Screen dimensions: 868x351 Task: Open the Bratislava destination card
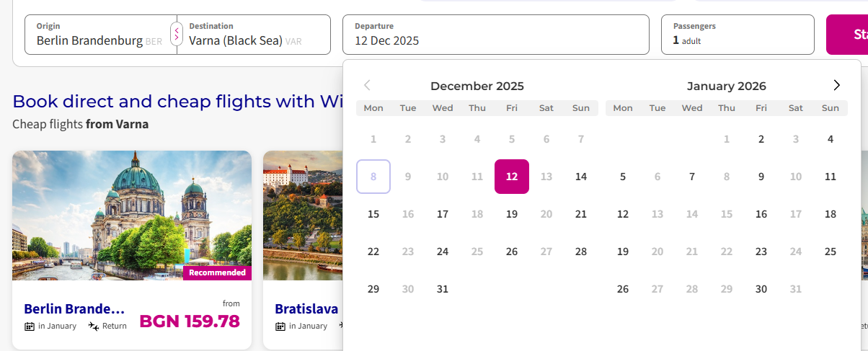tap(303, 250)
